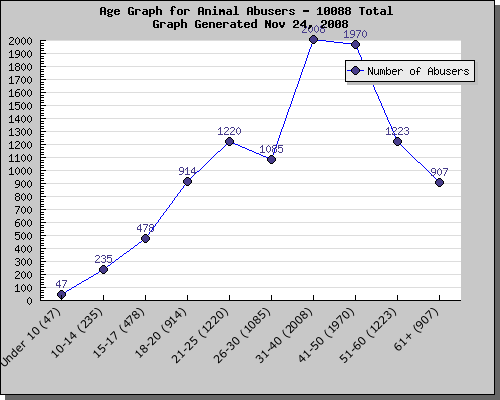The height and width of the screenshot is (400, 500).
Task: Click the y-axis value 800
Action: pos(23,197)
